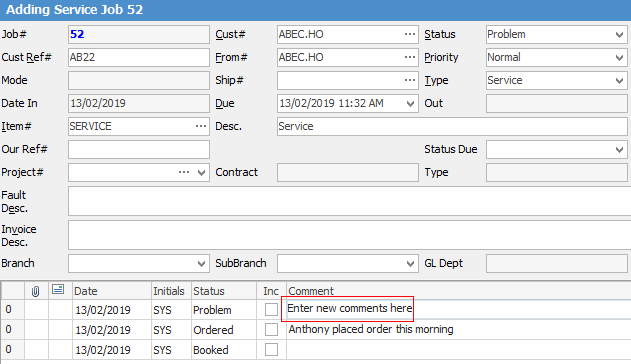Viewport: 631px width, 364px height.
Task: Expand the SubBranch dropdown
Action: point(410,264)
